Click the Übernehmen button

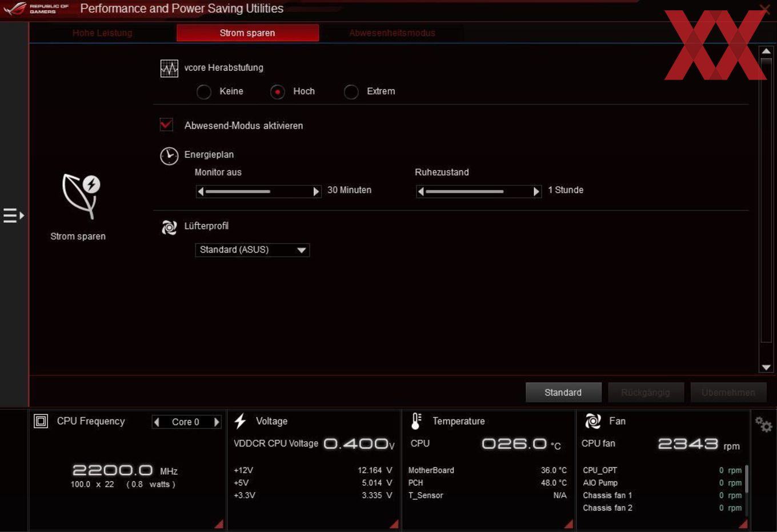click(728, 393)
